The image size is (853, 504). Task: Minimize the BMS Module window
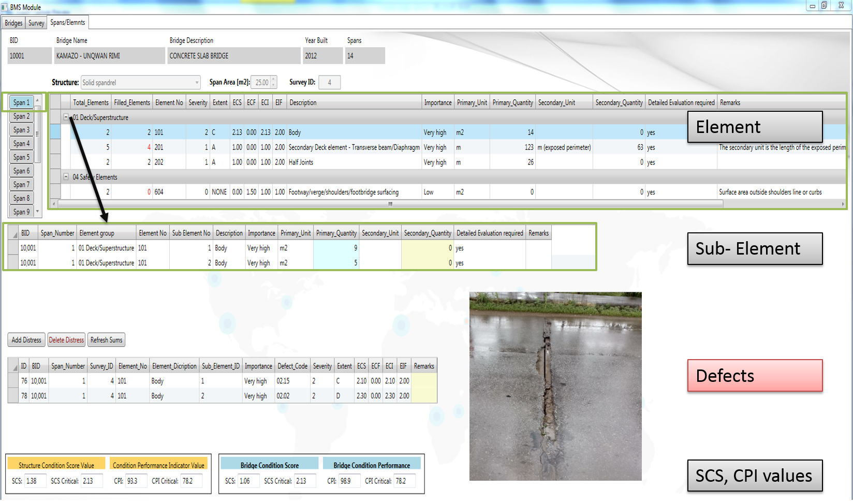pos(812,6)
